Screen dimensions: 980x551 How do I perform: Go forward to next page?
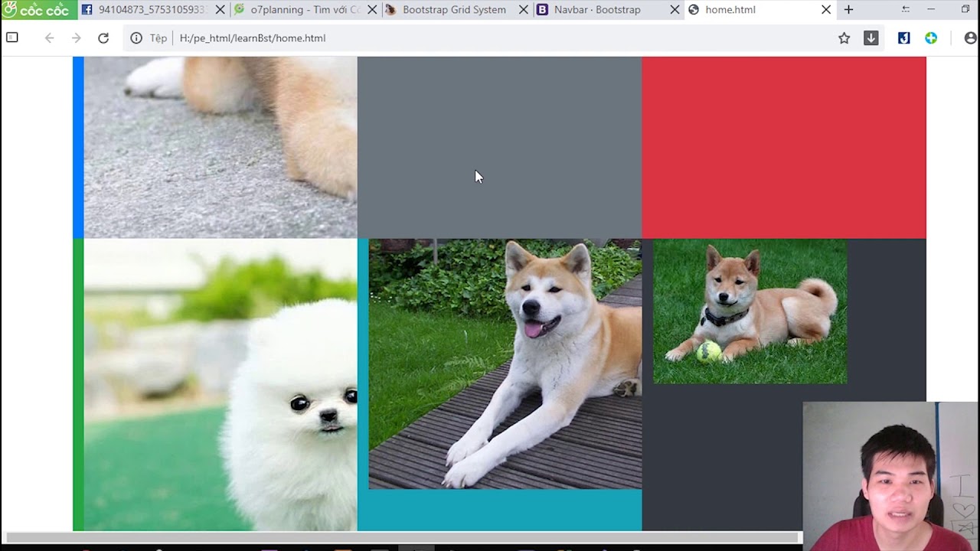pos(77,38)
